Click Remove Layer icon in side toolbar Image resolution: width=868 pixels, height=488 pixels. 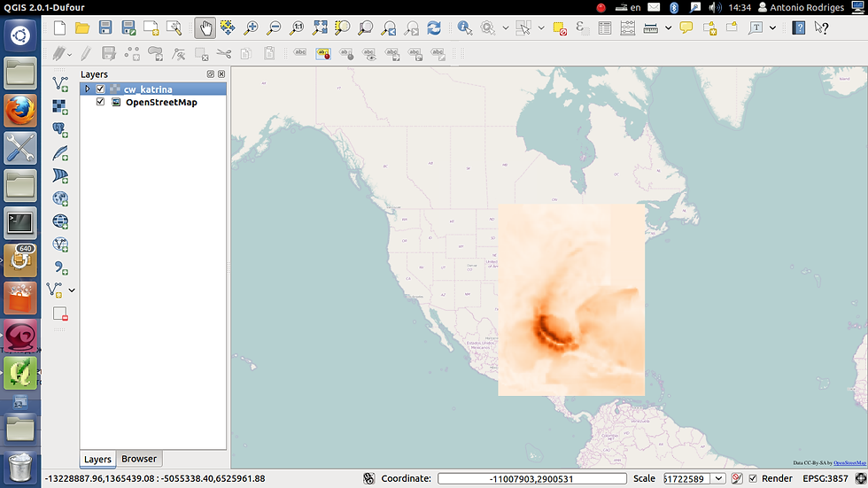click(60, 314)
